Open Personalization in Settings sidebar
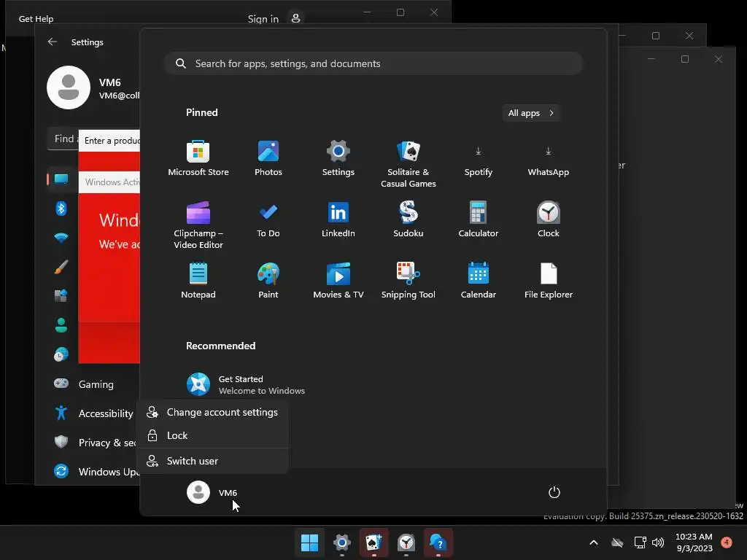747x560 pixels. [61, 267]
